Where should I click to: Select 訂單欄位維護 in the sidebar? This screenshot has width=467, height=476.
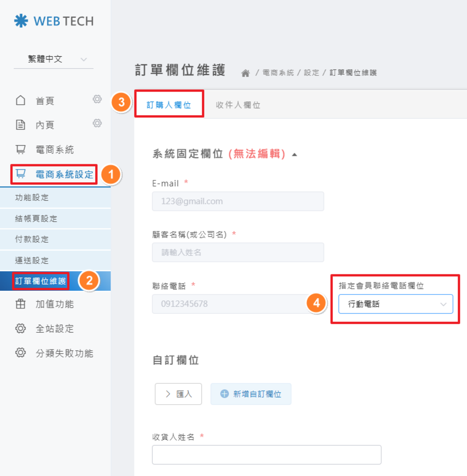coord(41,281)
